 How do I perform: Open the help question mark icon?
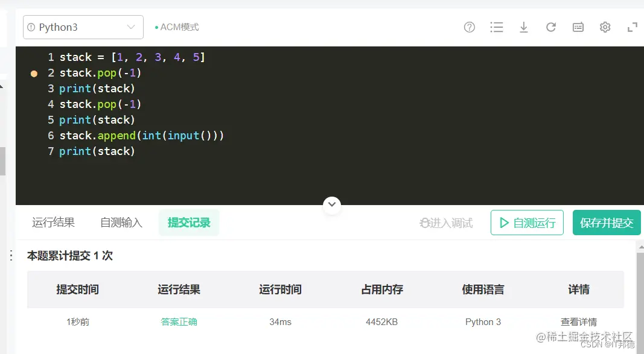(469, 27)
